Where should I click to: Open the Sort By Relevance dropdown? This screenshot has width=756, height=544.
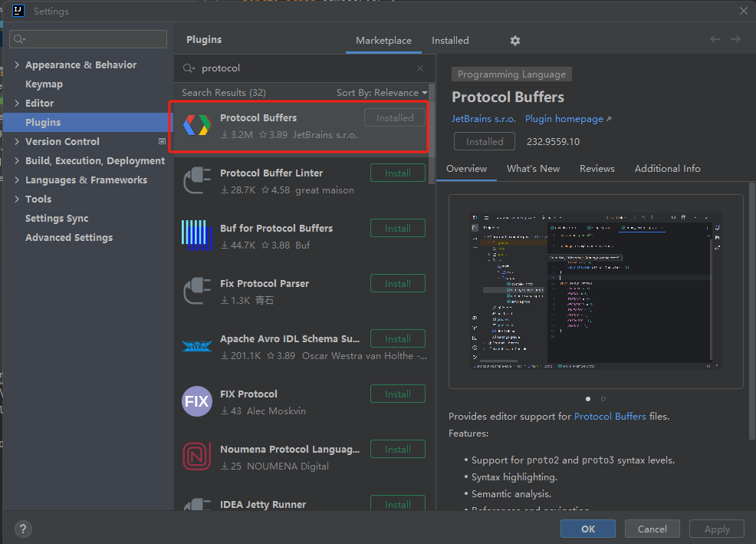coord(381,93)
